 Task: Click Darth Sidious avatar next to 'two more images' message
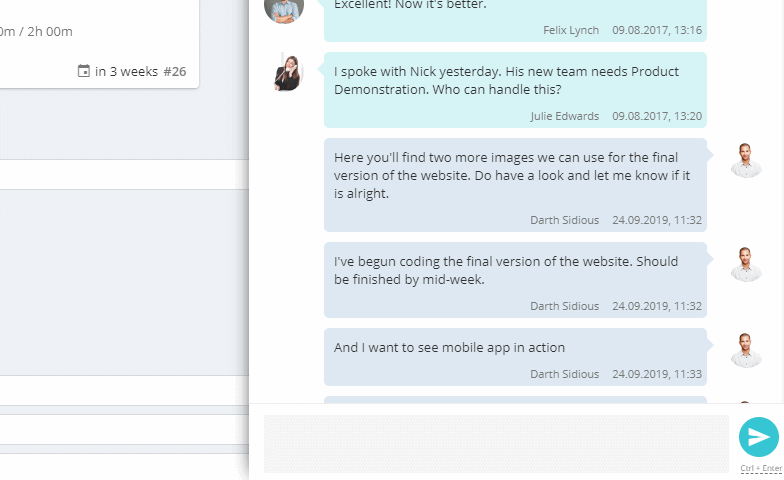tap(746, 160)
